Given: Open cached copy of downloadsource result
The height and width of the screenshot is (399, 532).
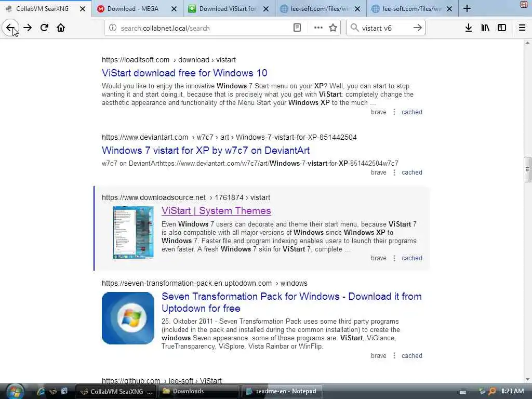Looking at the screenshot, I should [x=412, y=258].
